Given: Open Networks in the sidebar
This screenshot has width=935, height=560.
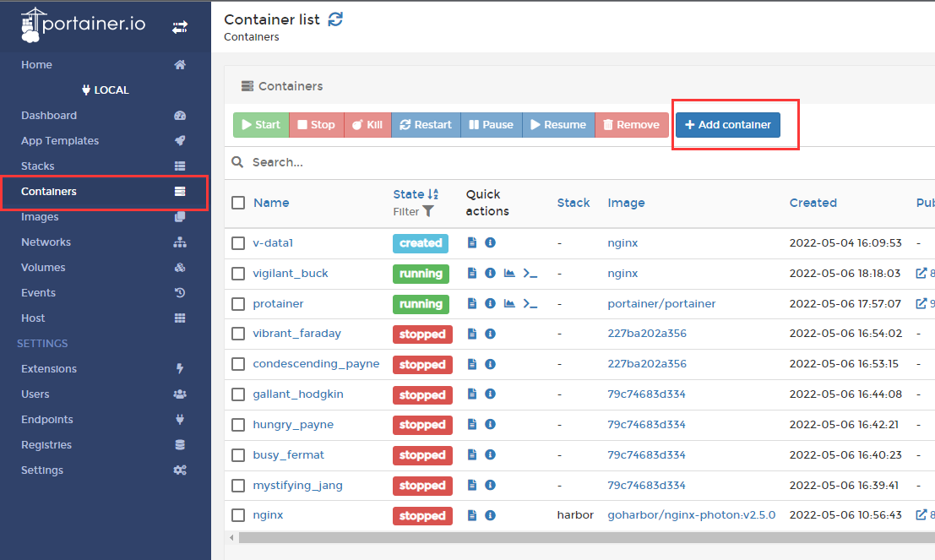Looking at the screenshot, I should [105, 242].
